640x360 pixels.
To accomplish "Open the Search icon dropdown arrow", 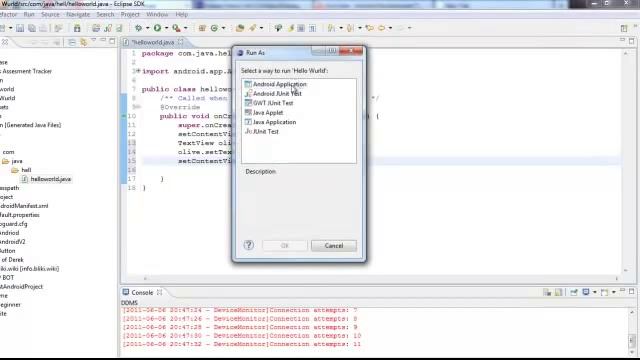I will (261, 28).
